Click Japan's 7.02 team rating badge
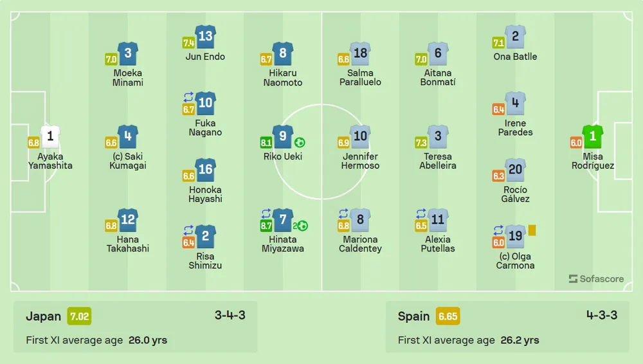Screen dimensions: 643x364 [x=80, y=316]
